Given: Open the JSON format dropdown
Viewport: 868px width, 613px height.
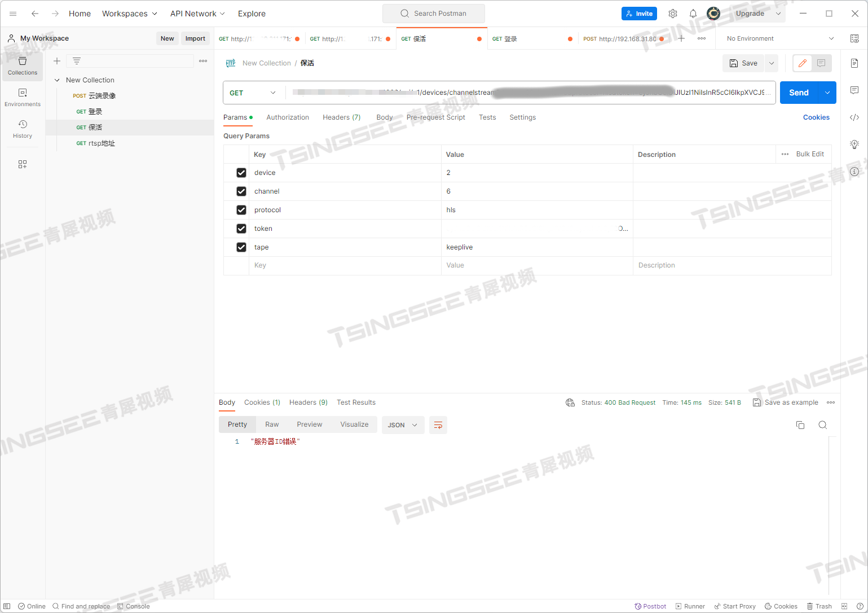Looking at the screenshot, I should (402, 425).
